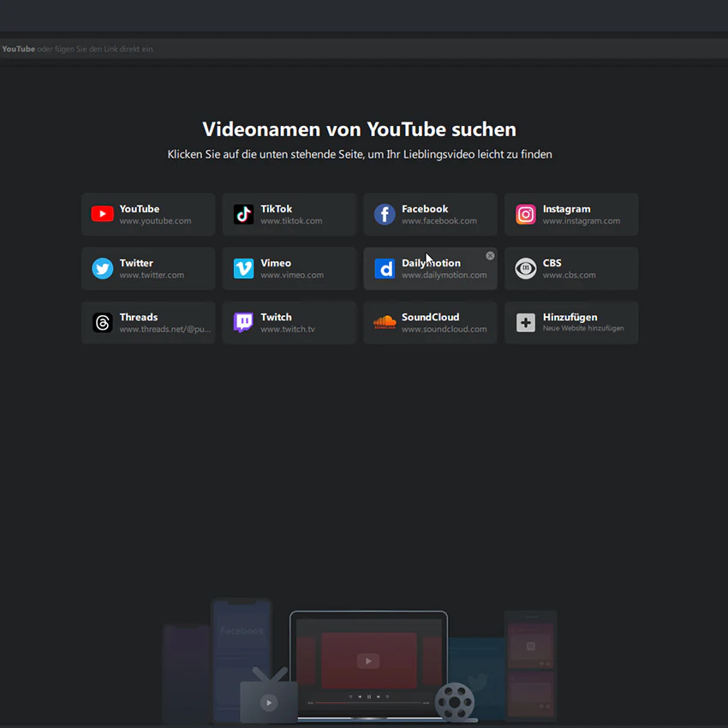The image size is (728, 728).
Task: Open the www.facebook.com address
Action: pos(439,221)
